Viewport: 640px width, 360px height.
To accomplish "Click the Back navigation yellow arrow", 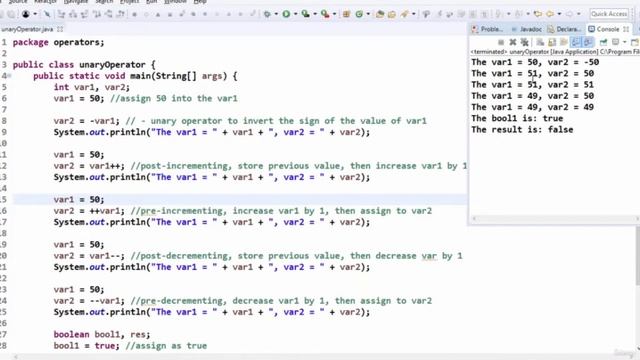I will point(550,14).
